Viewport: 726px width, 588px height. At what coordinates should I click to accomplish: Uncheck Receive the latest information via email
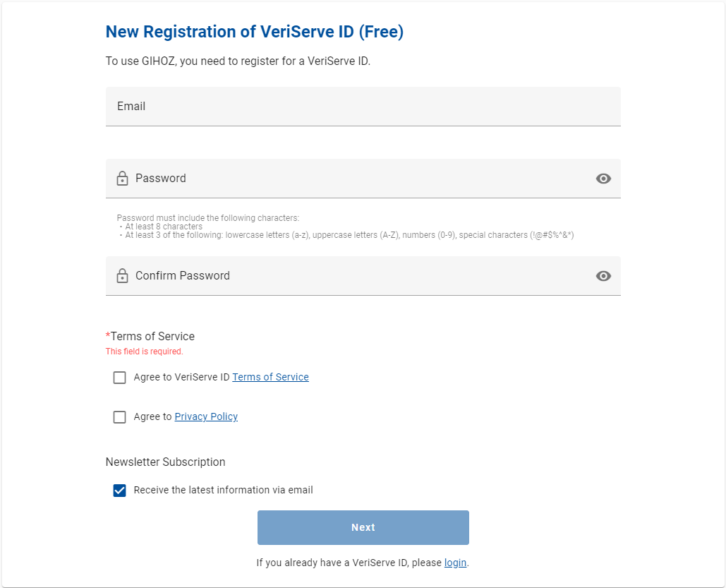tap(119, 490)
